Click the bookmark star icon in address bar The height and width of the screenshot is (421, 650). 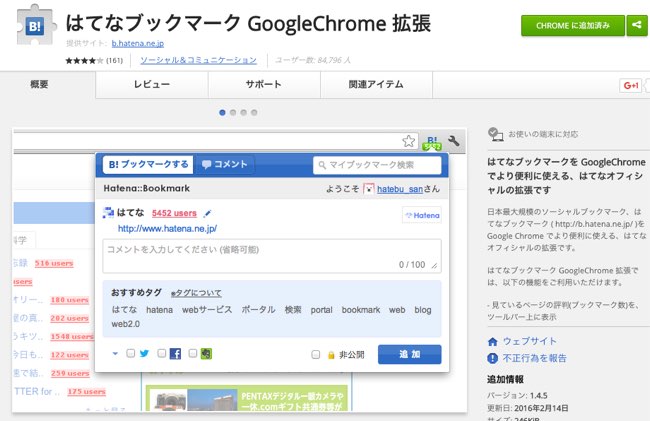[408, 141]
